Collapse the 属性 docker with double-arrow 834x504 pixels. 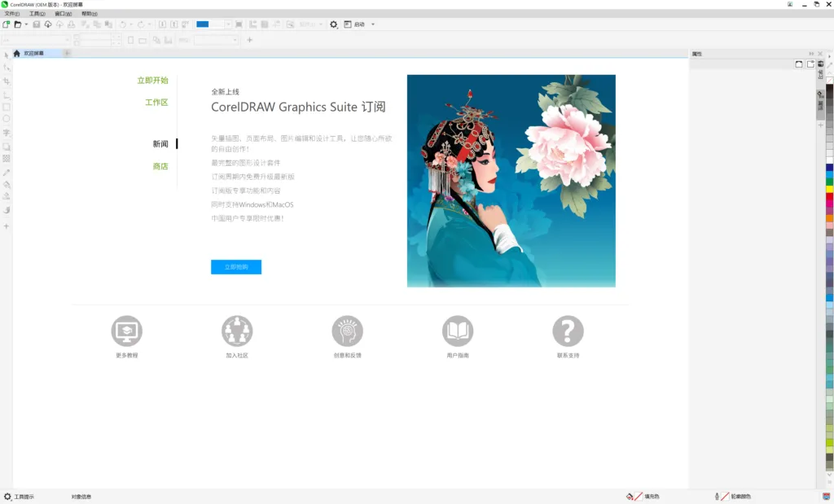[811, 54]
